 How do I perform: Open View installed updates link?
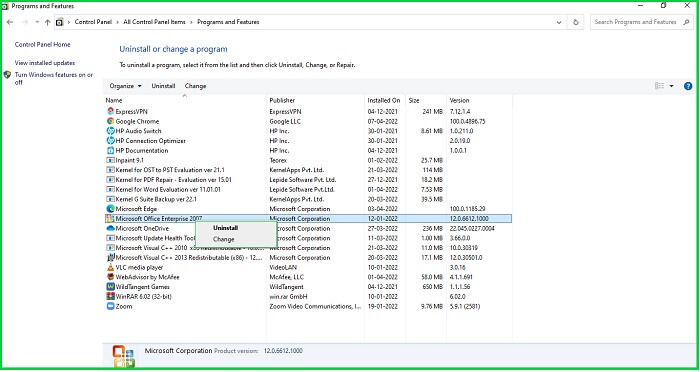(45, 63)
